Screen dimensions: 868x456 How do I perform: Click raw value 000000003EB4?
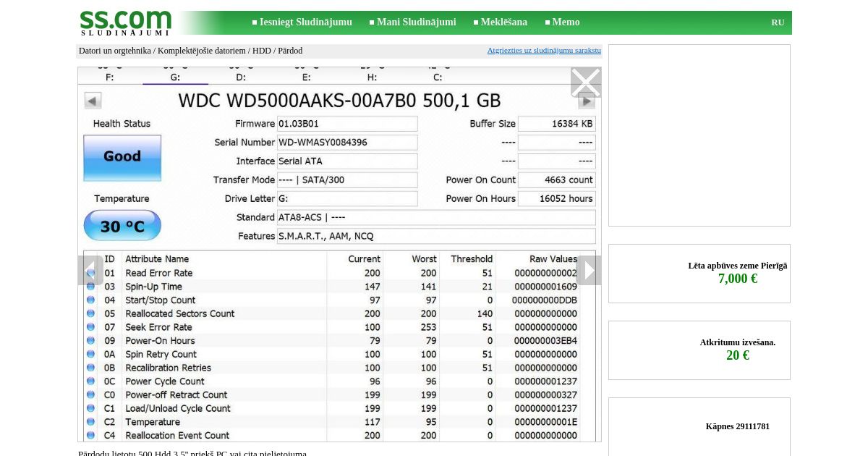pos(545,341)
